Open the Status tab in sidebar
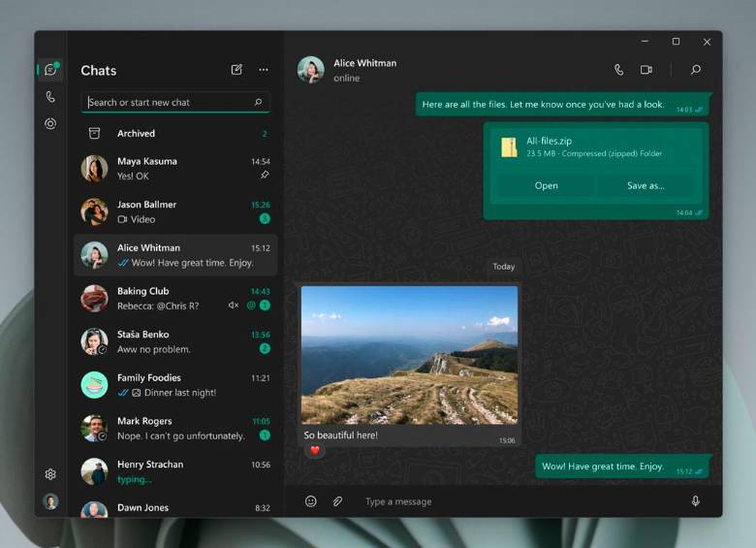Screen dimensions: 756x548 pyautogui.click(x=50, y=124)
